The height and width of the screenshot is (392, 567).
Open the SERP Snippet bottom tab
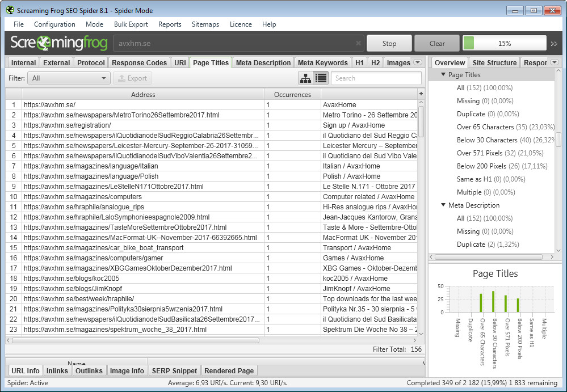174,370
